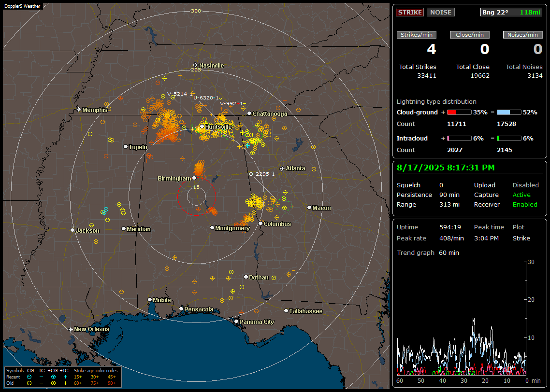The height and width of the screenshot is (392, 550).
Task: Click the Montgomery city marker
Action: coord(212,228)
